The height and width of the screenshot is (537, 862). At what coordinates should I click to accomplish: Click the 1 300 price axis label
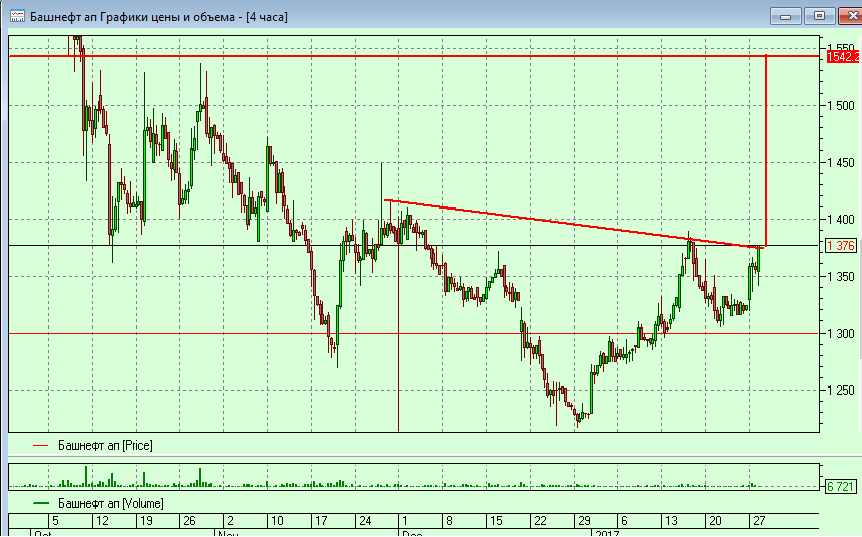click(842, 334)
